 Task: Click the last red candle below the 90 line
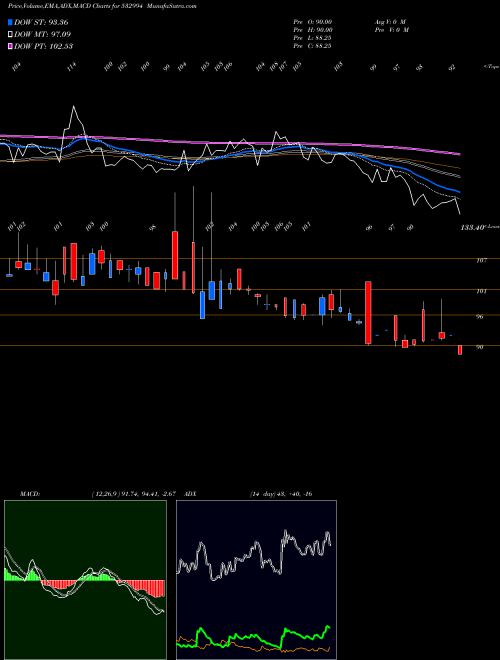[460, 350]
